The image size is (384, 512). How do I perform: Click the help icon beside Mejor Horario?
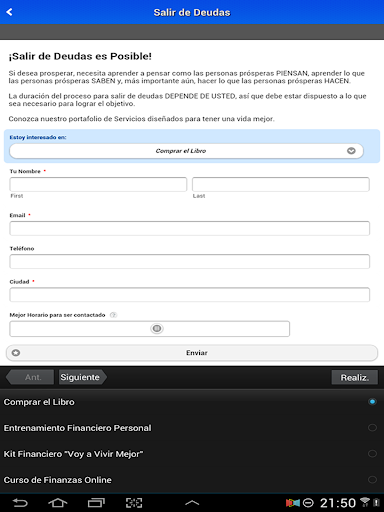(113, 315)
